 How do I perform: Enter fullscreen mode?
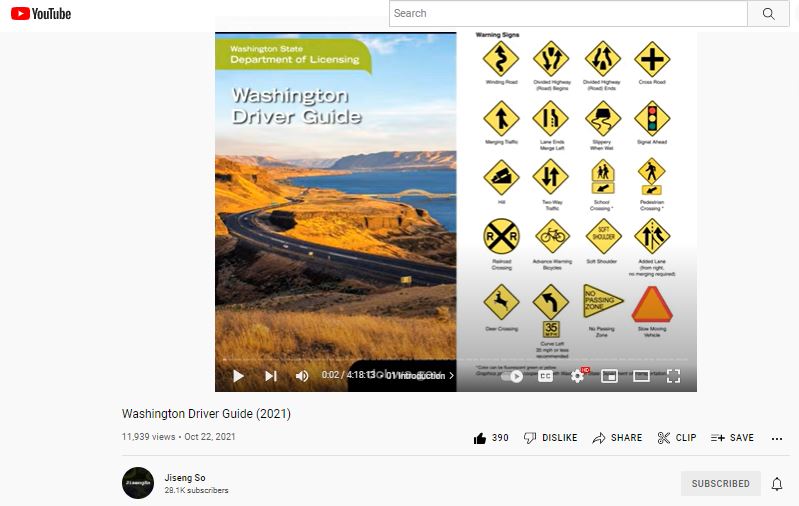coord(673,376)
